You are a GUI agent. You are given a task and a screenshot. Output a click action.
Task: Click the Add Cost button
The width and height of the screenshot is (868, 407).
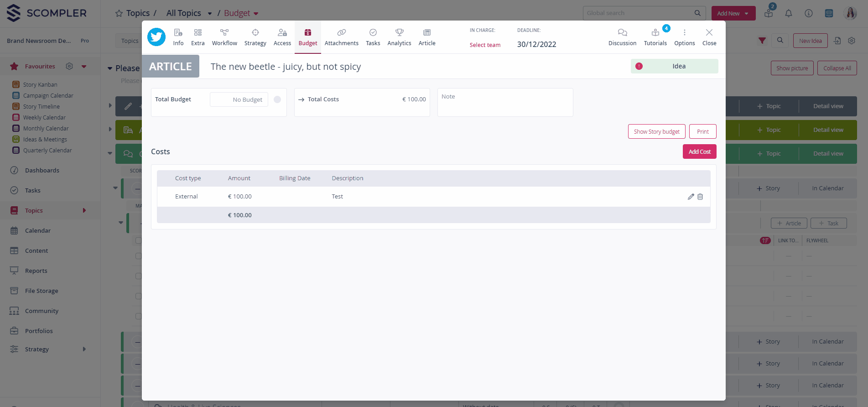[699, 151]
